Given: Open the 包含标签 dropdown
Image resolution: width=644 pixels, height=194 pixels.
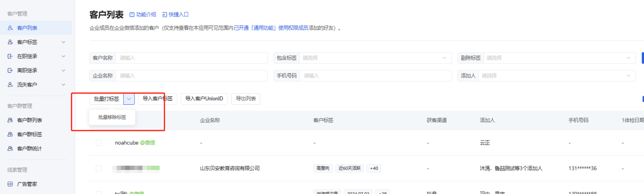Looking at the screenshot, I should tap(376, 58).
